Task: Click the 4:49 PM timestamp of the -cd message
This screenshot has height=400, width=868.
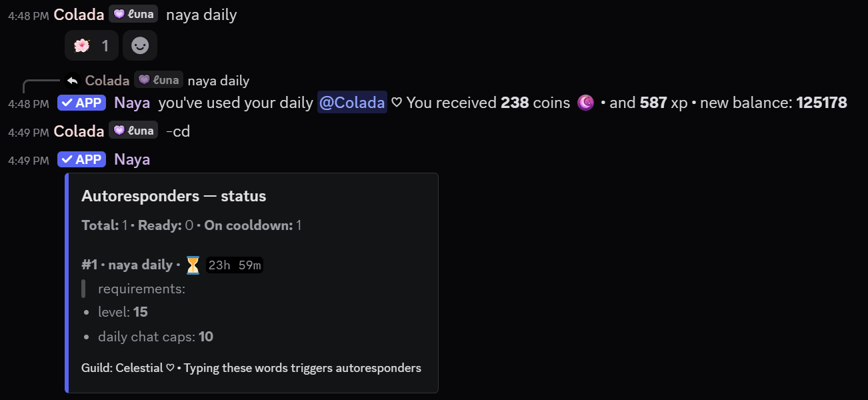Action: point(28,132)
